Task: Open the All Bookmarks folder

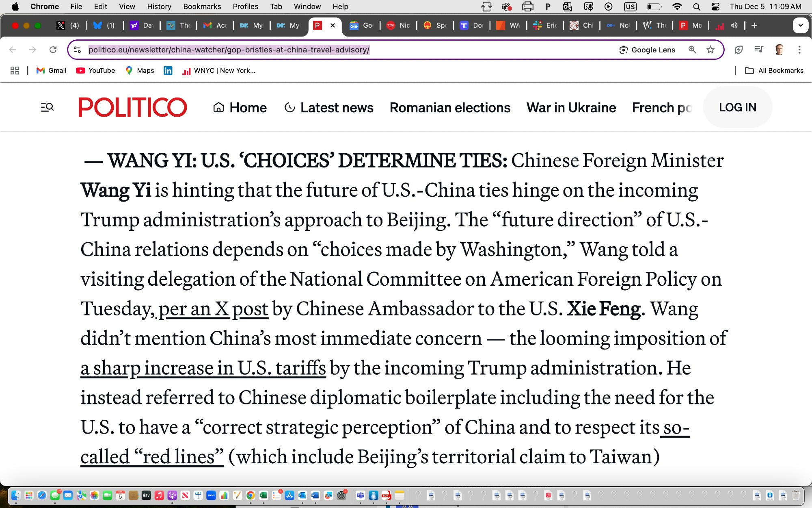Action: pos(774,70)
